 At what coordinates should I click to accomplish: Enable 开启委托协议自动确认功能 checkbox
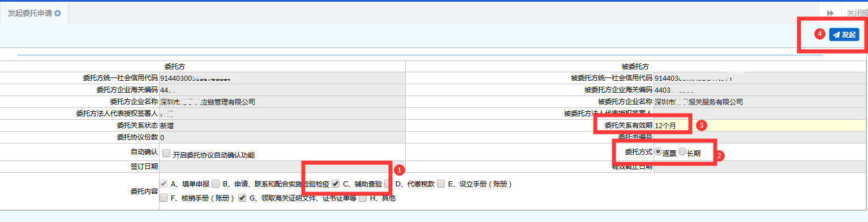pyautogui.click(x=166, y=154)
